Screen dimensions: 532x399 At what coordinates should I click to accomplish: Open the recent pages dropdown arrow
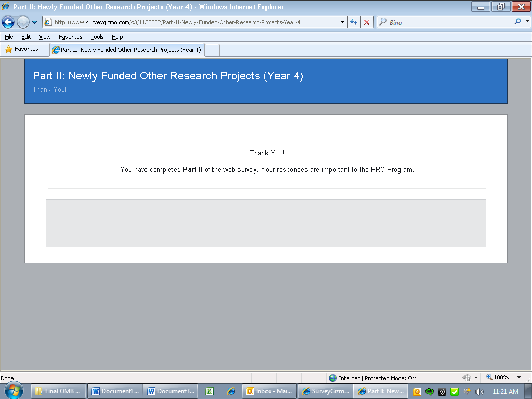35,22
